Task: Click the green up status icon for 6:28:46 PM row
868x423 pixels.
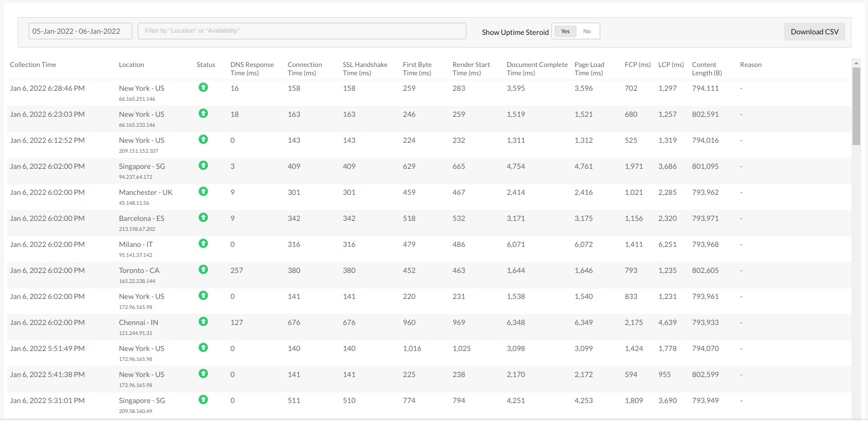Action: point(203,87)
